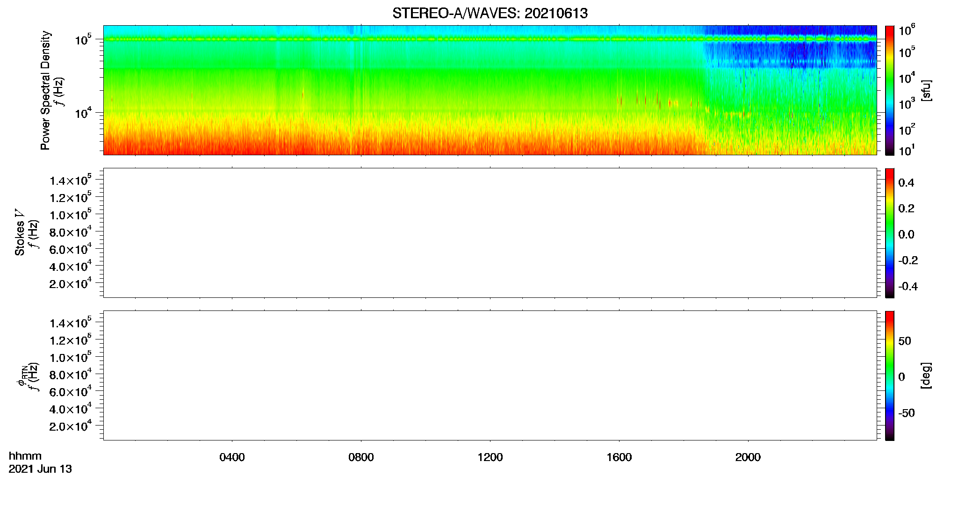The image size is (980, 505).
Task: Click the "1200" time axis label
Action: pyautogui.click(x=490, y=457)
